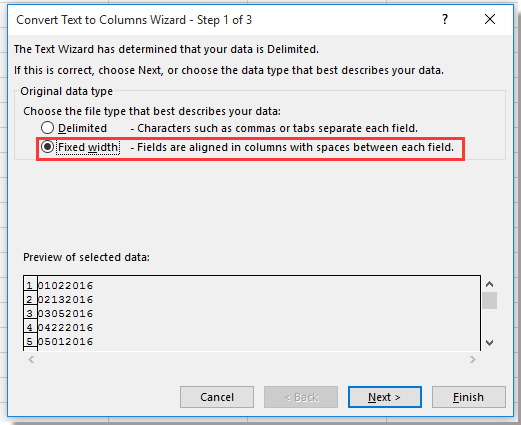Select preview row 4 value 04222016
521x425 pixels.
[x=65, y=327]
